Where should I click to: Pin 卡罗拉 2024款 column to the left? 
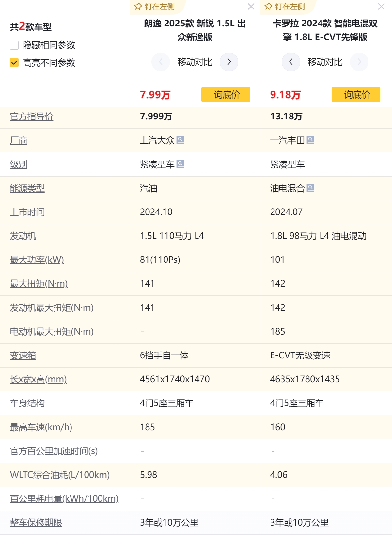coord(285,7)
